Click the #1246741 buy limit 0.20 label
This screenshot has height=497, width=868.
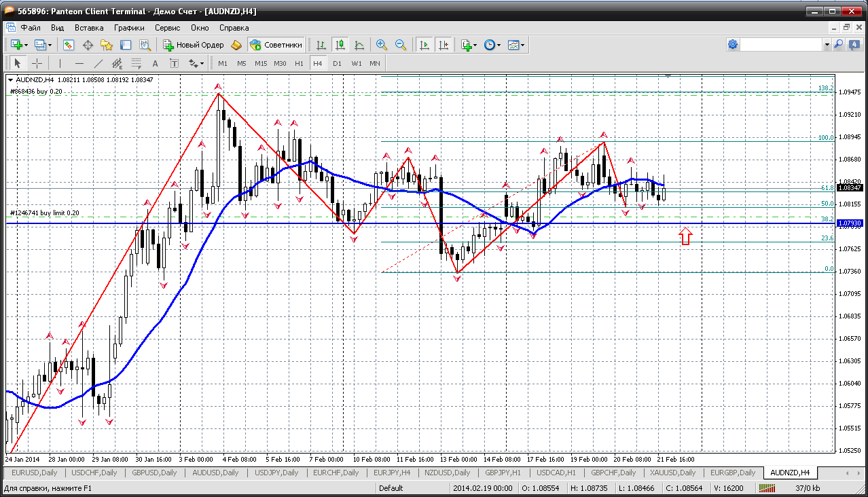point(45,213)
